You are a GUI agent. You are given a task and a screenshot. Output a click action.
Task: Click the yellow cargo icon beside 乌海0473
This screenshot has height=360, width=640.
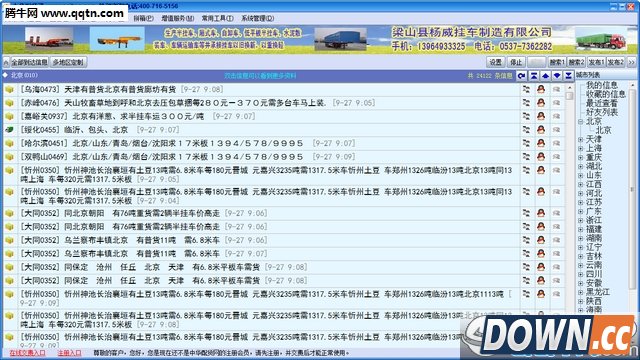tap(9, 89)
